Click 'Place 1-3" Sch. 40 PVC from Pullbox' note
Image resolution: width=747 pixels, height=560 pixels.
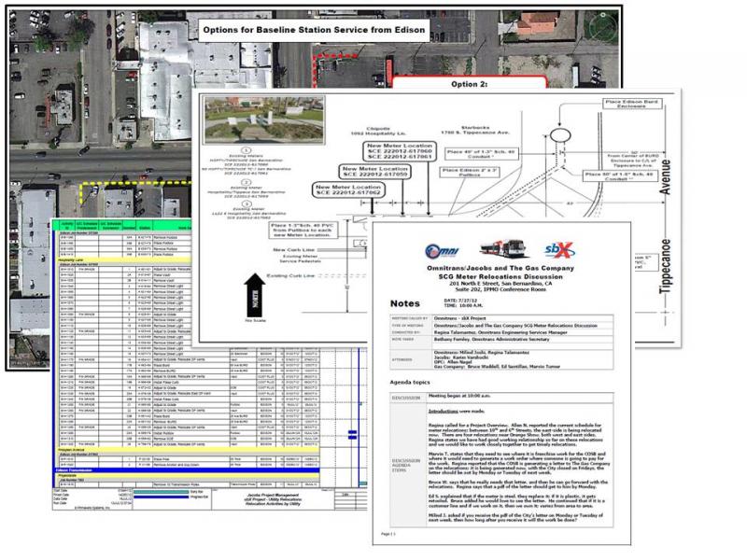point(302,230)
